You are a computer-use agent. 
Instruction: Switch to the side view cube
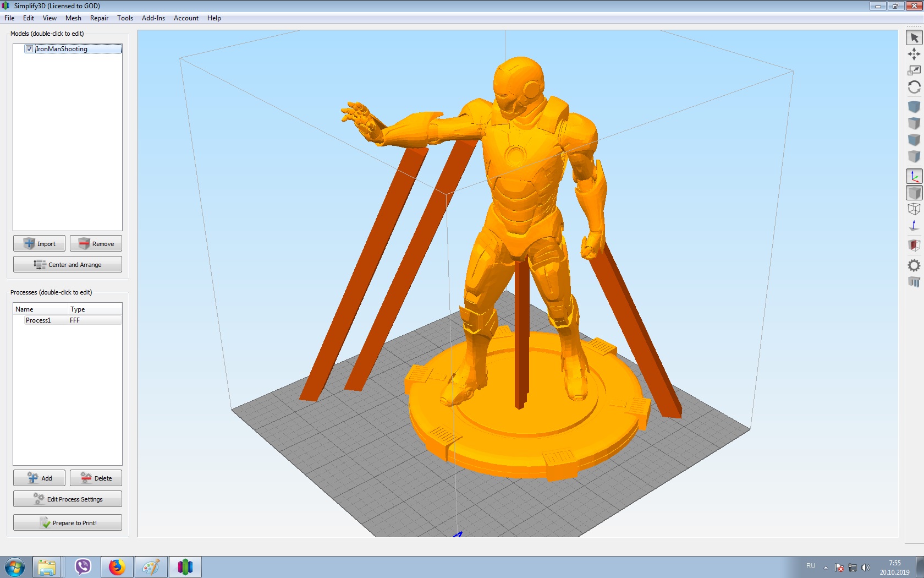pyautogui.click(x=914, y=156)
